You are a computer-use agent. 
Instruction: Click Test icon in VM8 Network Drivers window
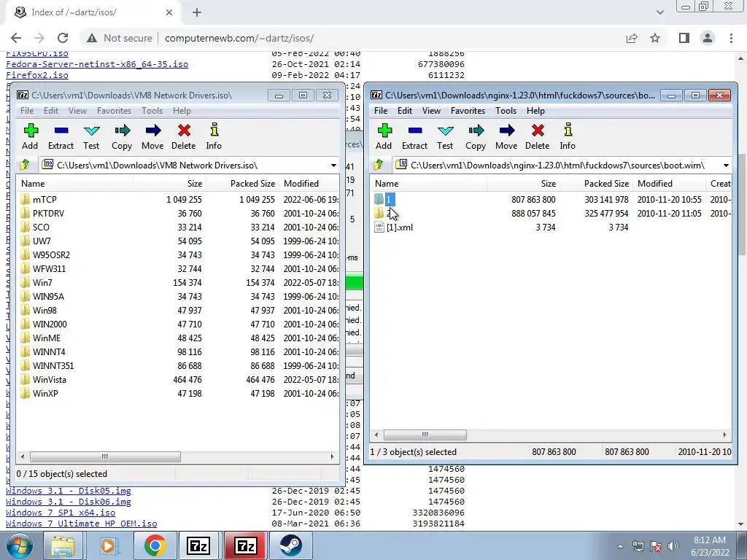point(91,131)
